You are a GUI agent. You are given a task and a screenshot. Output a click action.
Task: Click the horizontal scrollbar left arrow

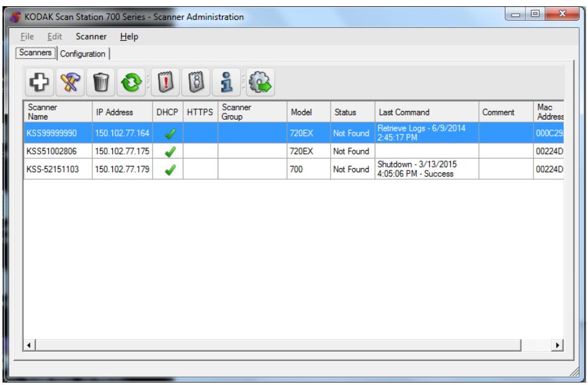[29, 345]
